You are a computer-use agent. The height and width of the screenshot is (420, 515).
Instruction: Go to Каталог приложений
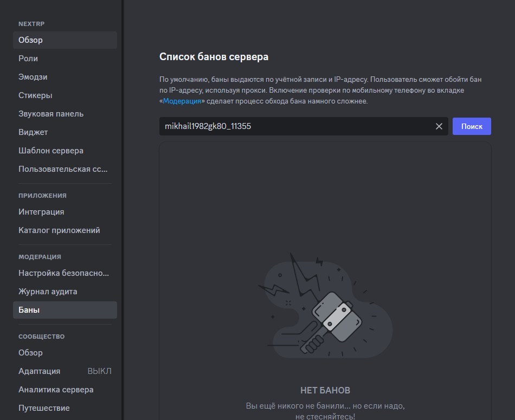[x=65, y=230]
